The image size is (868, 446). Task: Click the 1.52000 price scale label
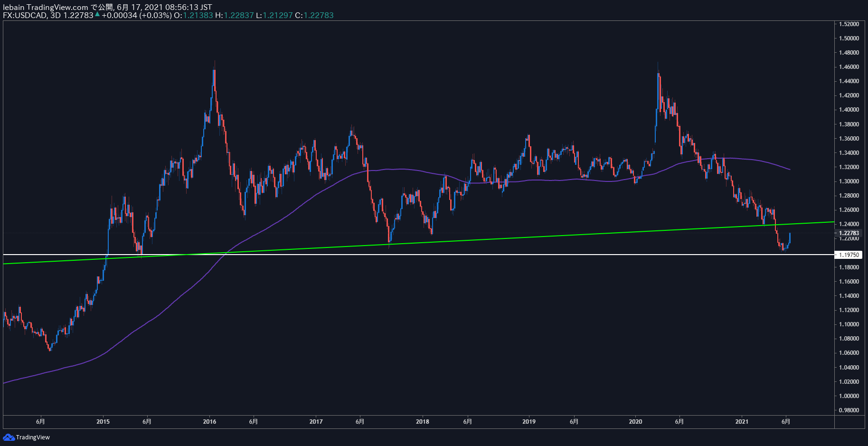849,24
